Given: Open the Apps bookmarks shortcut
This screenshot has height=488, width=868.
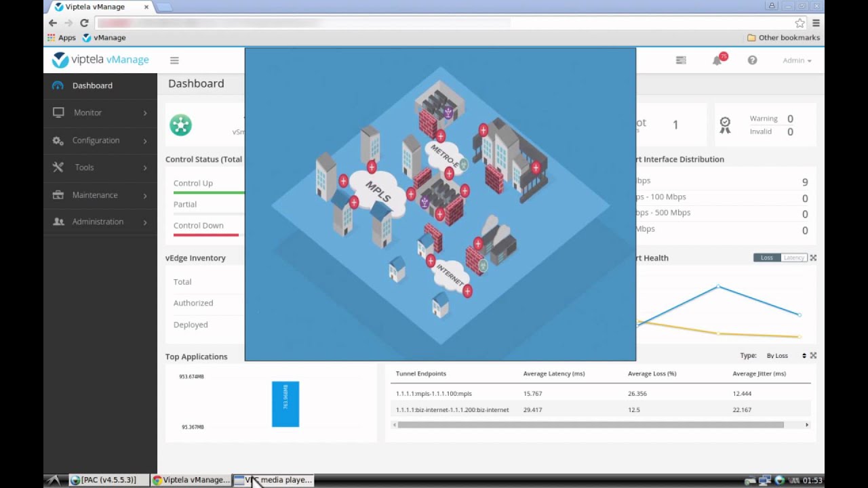Looking at the screenshot, I should (62, 38).
